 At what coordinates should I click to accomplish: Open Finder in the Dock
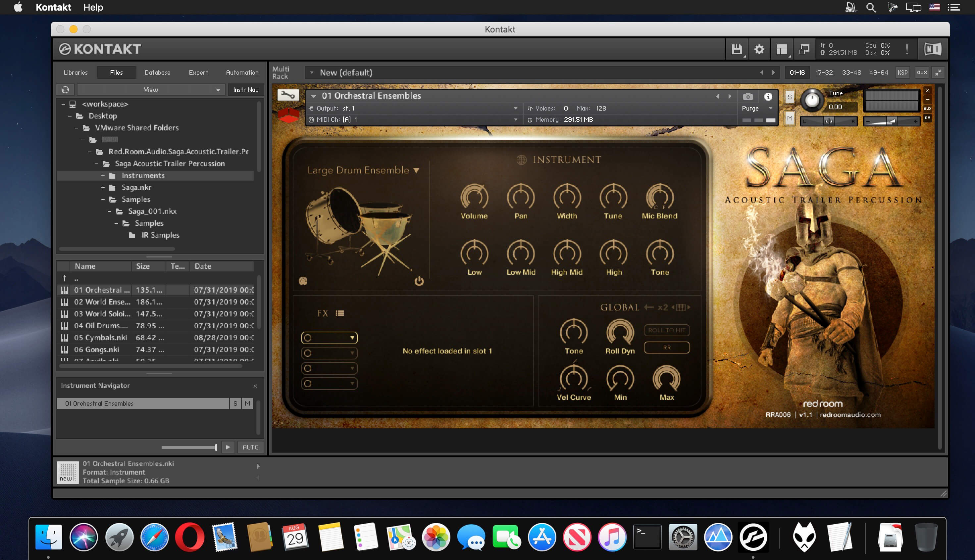coord(48,537)
